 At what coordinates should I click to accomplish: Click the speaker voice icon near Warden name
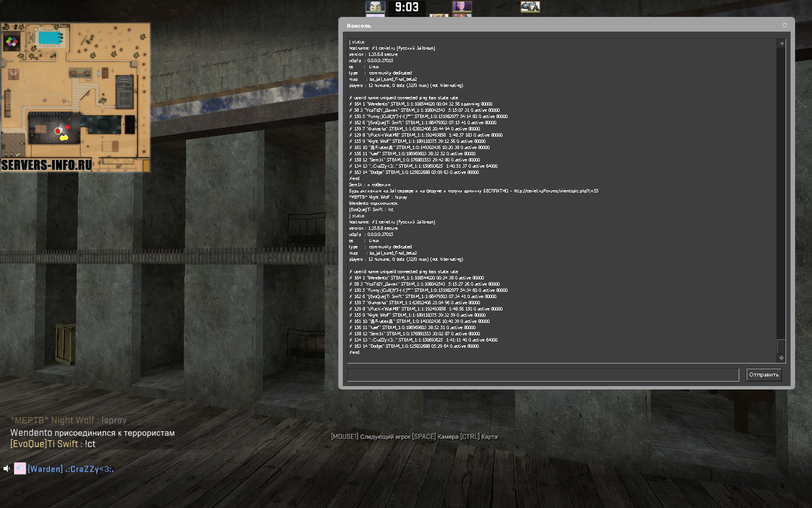(x=7, y=468)
